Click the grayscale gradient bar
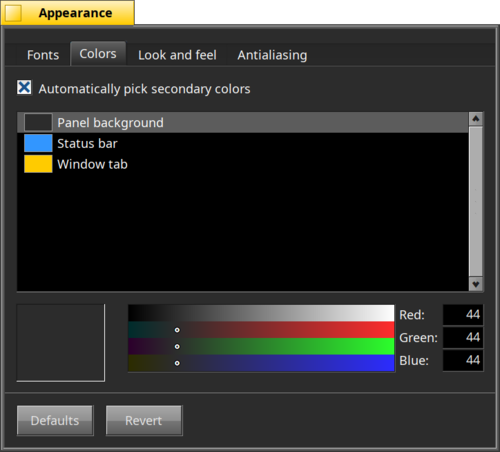This screenshot has width=500, height=452. [x=261, y=313]
